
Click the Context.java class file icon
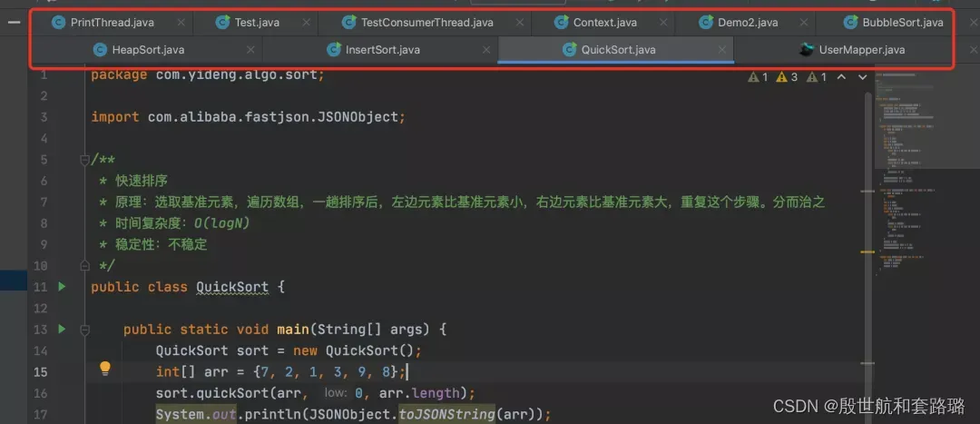(x=562, y=23)
